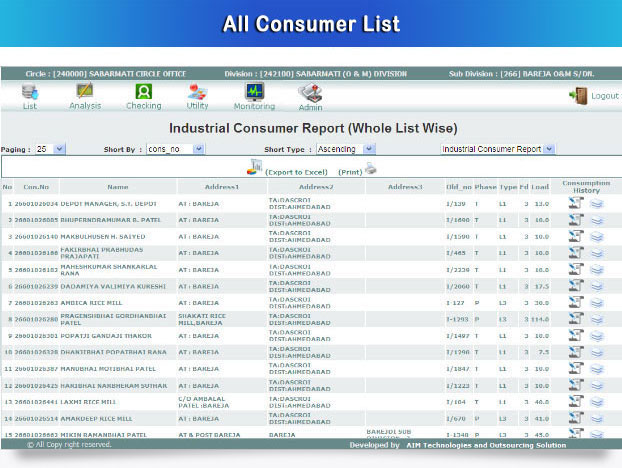The width and height of the screenshot is (622, 468).
Task: Open the List menu icon
Action: point(29,92)
